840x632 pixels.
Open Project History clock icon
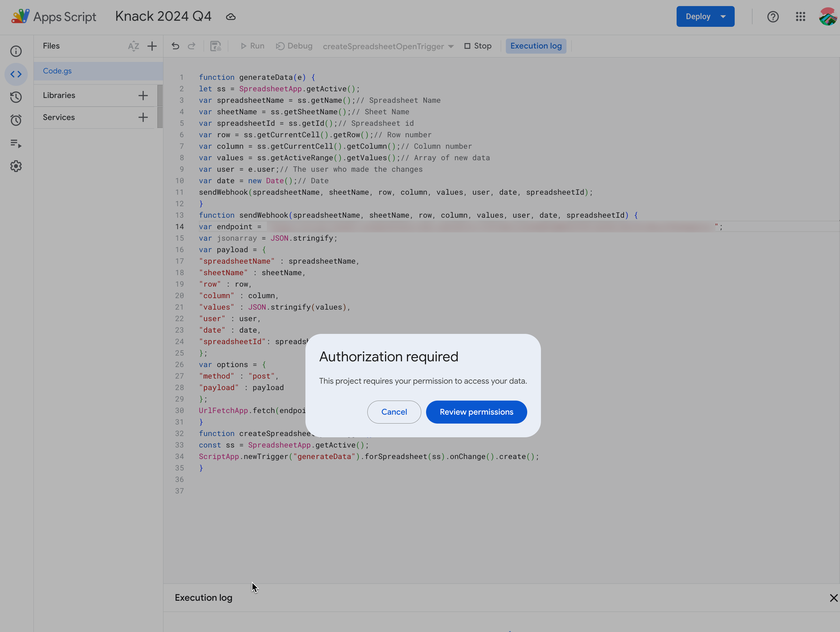16,97
